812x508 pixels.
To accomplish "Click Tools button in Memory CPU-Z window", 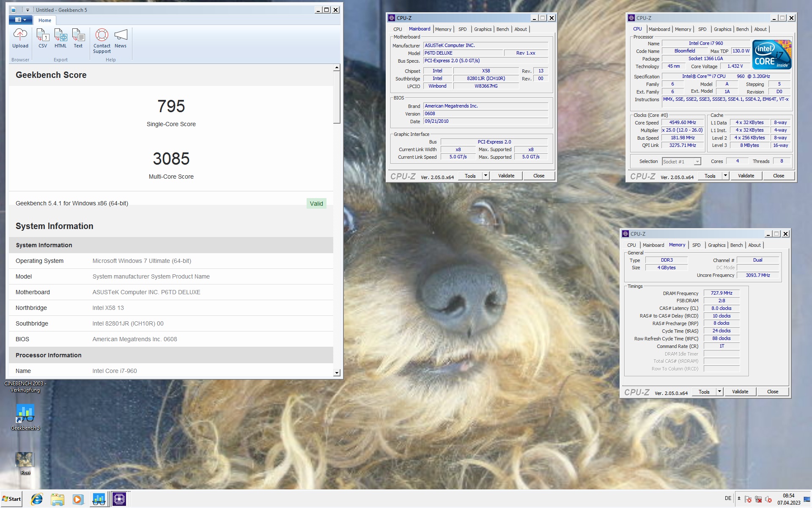I will click(x=704, y=392).
